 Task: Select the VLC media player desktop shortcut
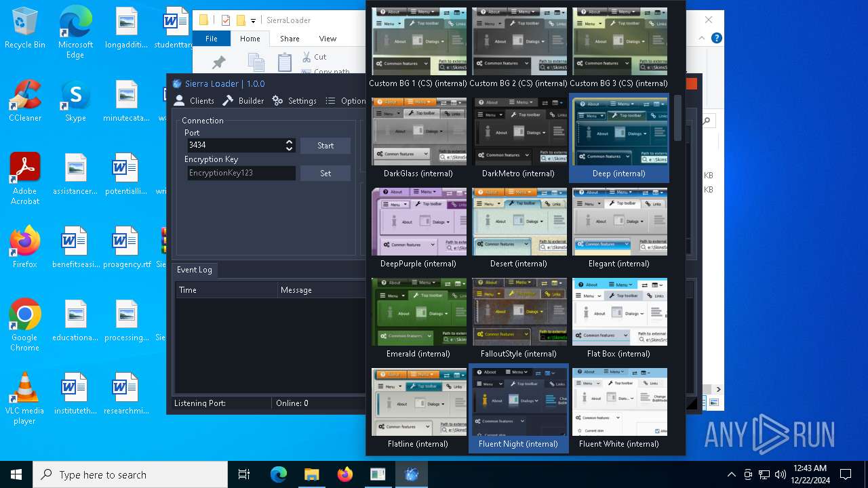(25, 399)
